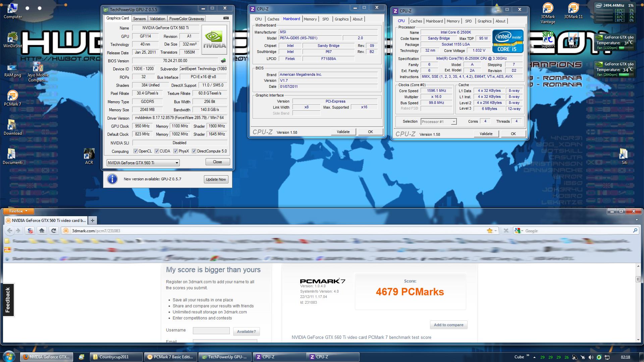Image resolution: width=644 pixels, height=362 pixels.
Task: Click the BIOS Version field 70.24.21.00.00
Action: (175, 61)
